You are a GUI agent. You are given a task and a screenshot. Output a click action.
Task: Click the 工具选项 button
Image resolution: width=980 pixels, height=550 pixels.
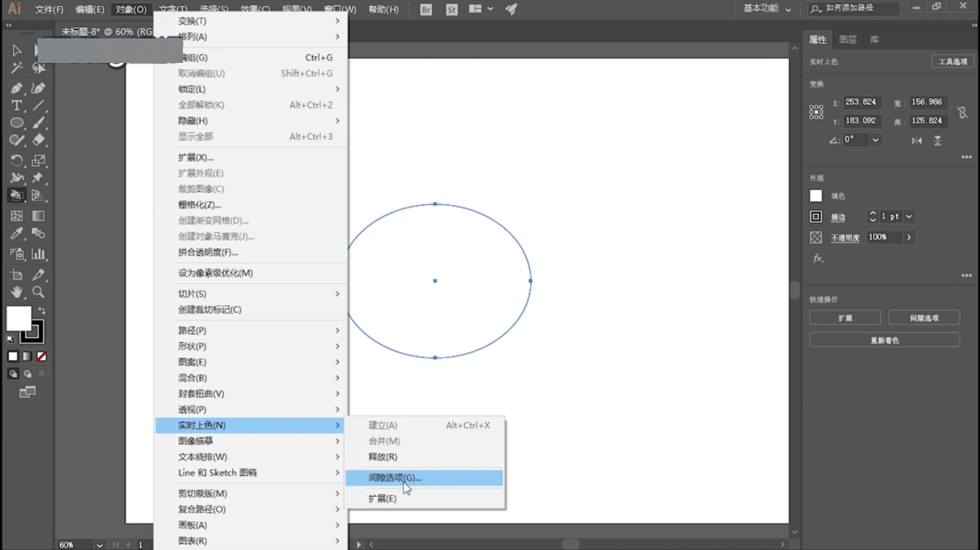(952, 62)
